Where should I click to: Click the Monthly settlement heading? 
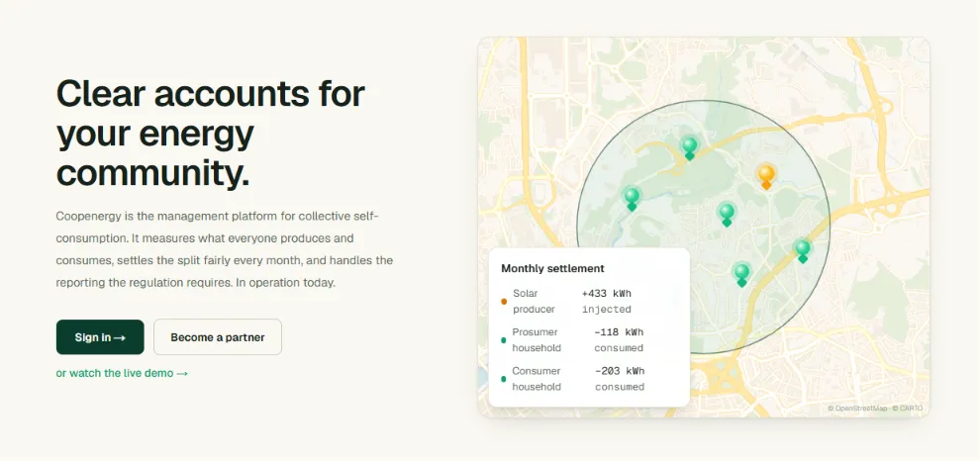[552, 269]
